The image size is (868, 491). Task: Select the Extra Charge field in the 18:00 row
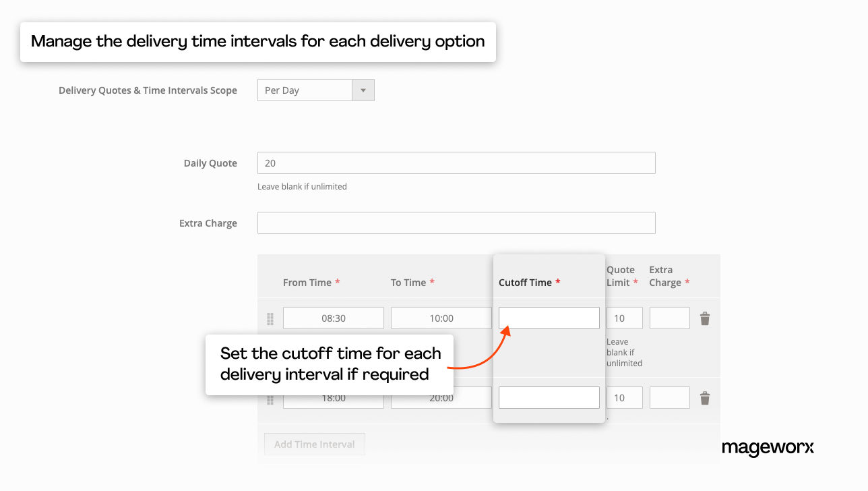point(669,398)
